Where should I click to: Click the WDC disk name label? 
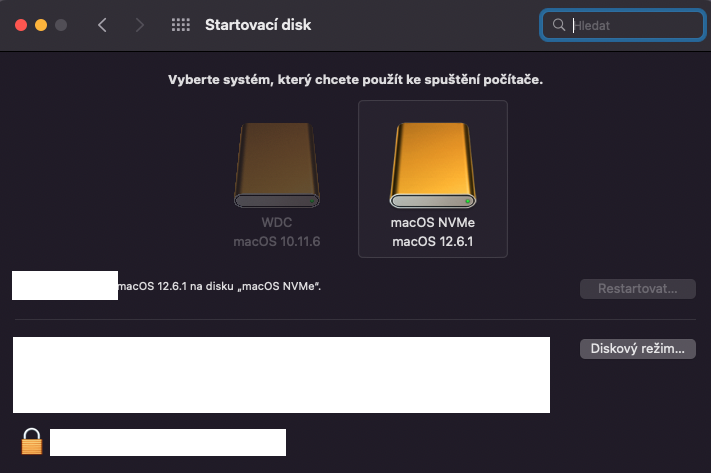click(x=277, y=224)
